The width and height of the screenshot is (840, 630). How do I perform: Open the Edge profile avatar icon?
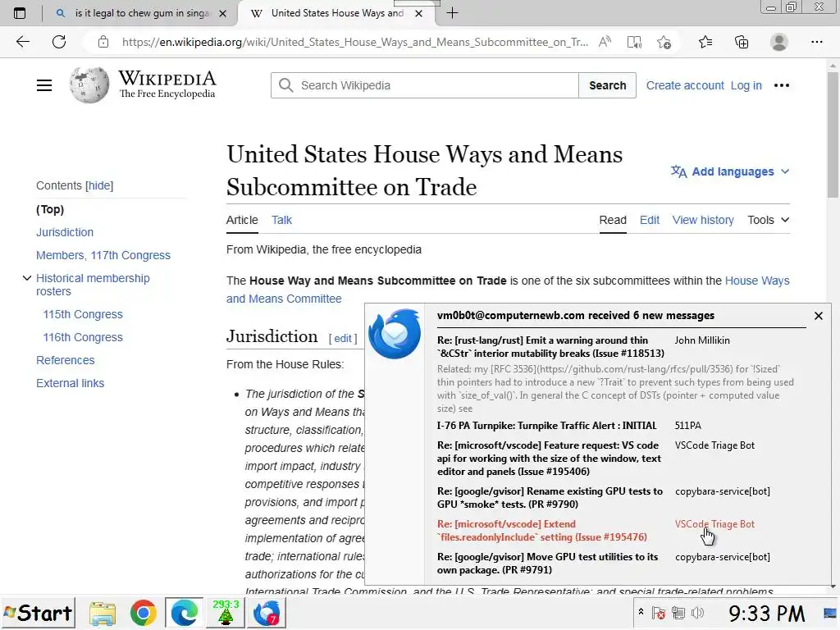pos(779,42)
